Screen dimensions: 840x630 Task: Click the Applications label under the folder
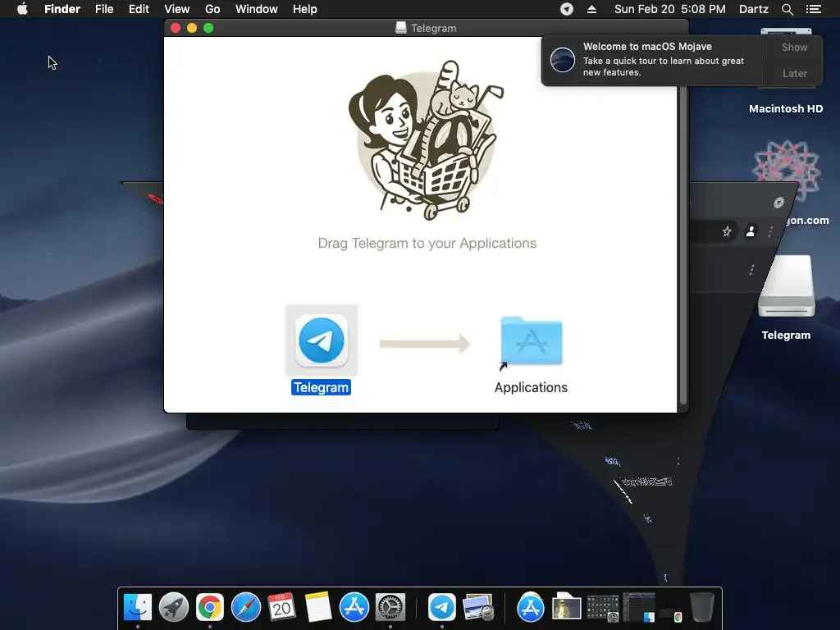(x=531, y=387)
